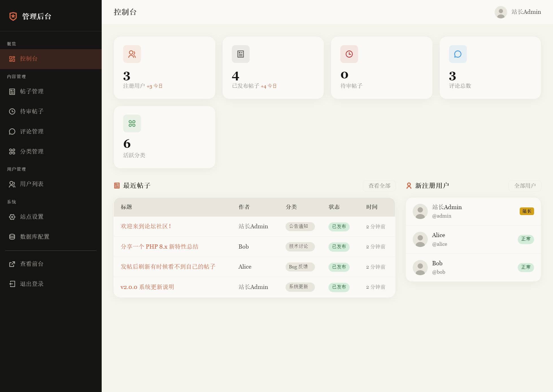Click the green icon on 活跃分类 card

pos(132,123)
